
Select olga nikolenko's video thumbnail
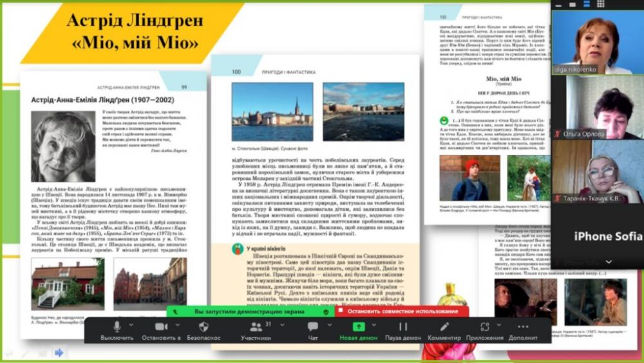(x=597, y=41)
